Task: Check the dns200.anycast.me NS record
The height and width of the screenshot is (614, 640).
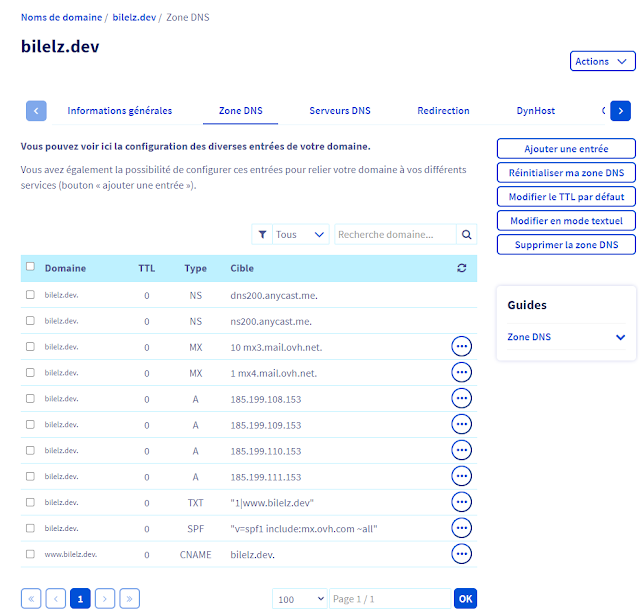Action: coord(30,295)
